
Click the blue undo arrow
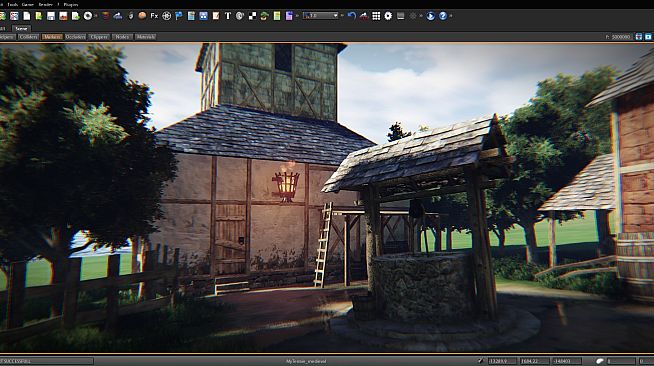[352, 16]
